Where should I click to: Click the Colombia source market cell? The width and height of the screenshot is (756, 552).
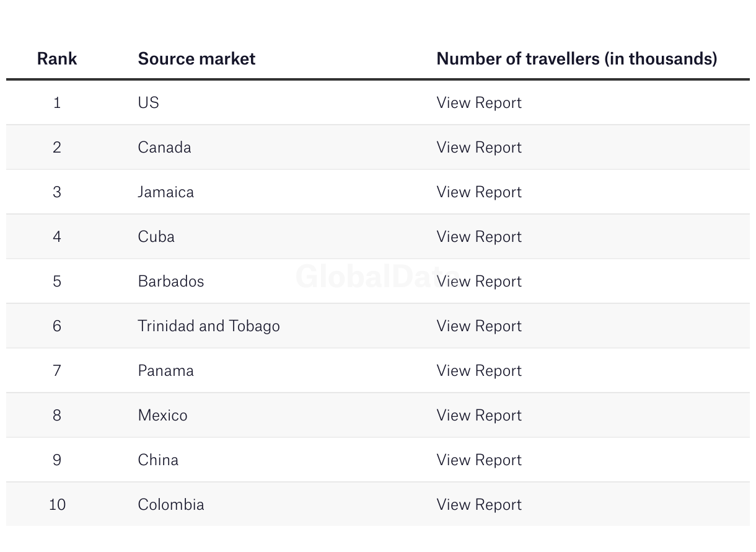point(170,505)
